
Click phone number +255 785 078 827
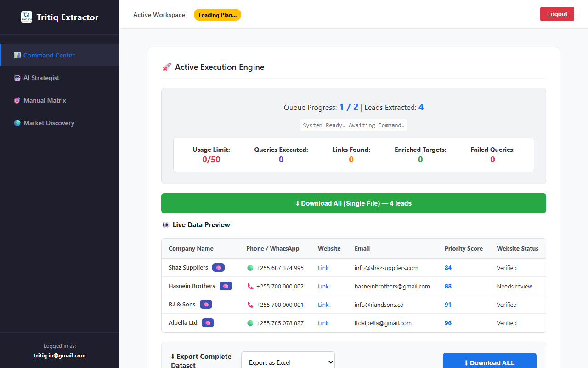tap(280, 323)
